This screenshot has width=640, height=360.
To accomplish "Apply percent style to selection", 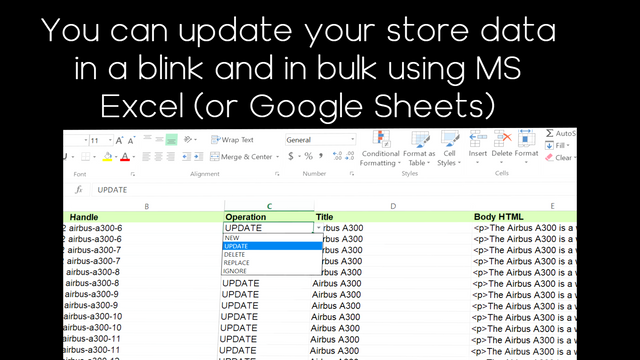I will [308, 156].
